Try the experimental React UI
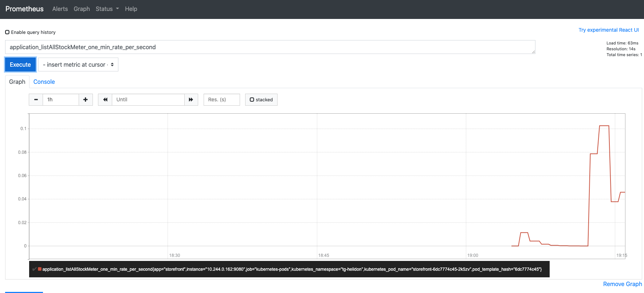The image size is (644, 293). pyautogui.click(x=609, y=30)
